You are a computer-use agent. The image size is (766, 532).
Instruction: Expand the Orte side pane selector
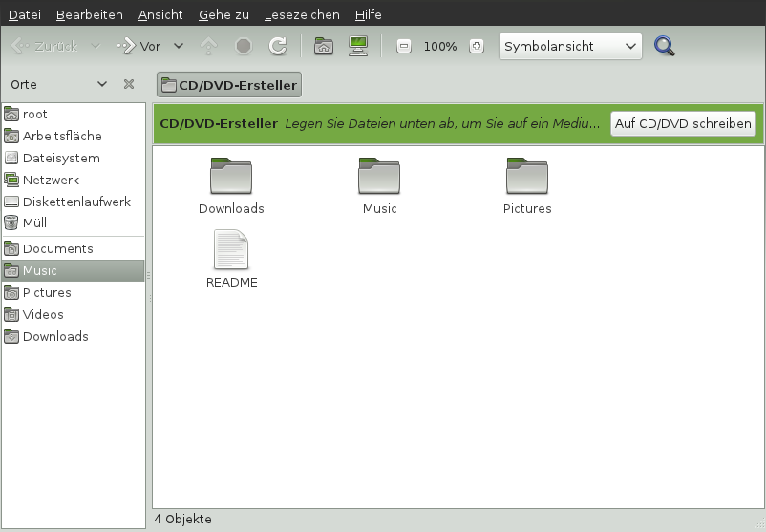(102, 84)
